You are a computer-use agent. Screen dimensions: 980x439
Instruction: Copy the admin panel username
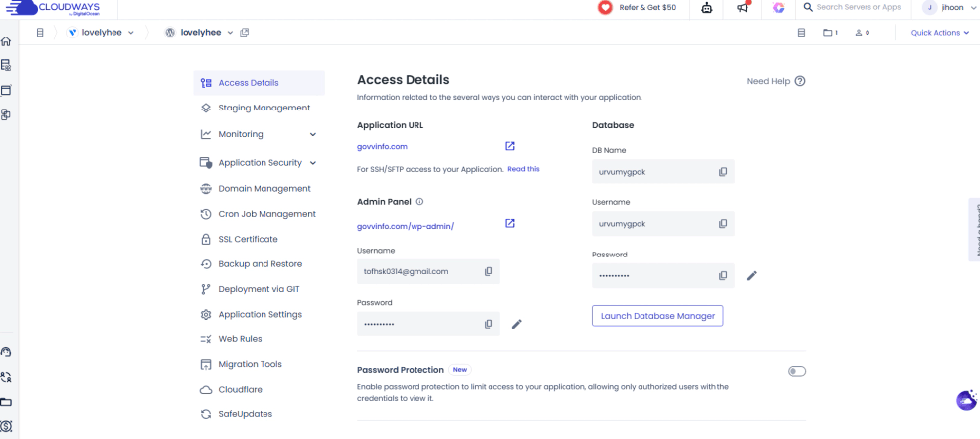[x=489, y=271]
